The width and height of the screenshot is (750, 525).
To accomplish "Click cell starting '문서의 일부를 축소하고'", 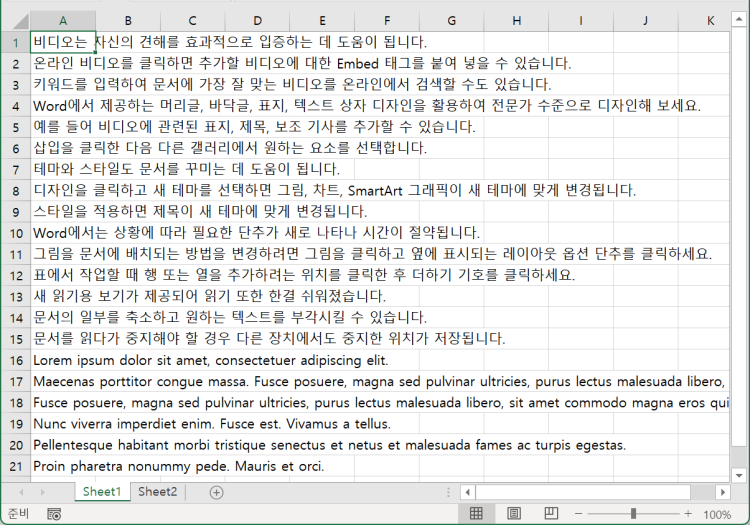I will [63, 317].
